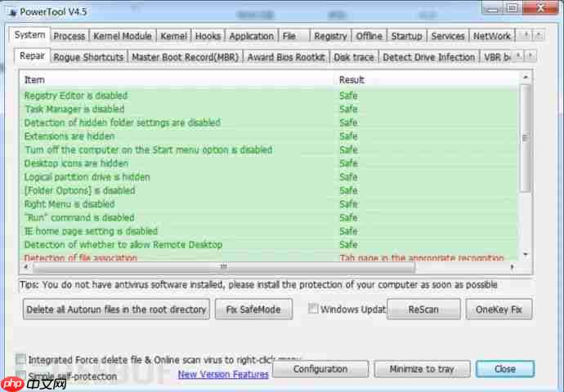Toggle the Windows Update checkbox
564x392 pixels.
pos(313,309)
